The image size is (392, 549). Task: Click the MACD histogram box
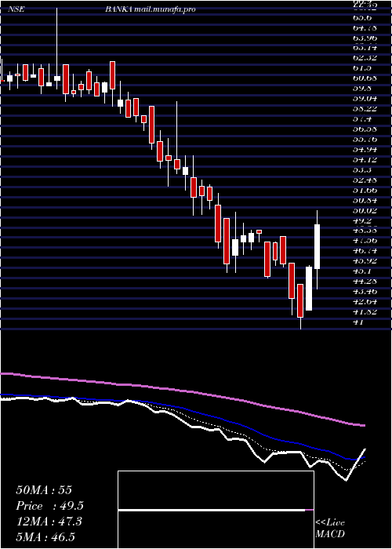point(216,510)
